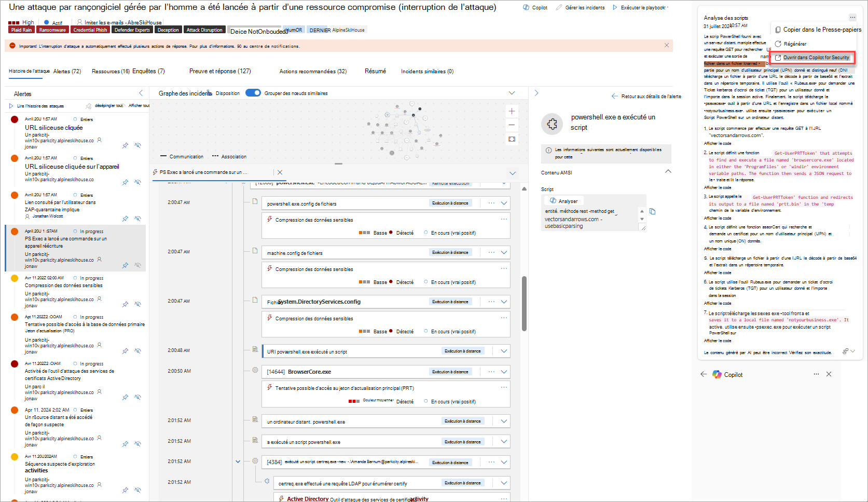
Task: Open more options for BrowserCore.exe row
Action: coord(491,372)
